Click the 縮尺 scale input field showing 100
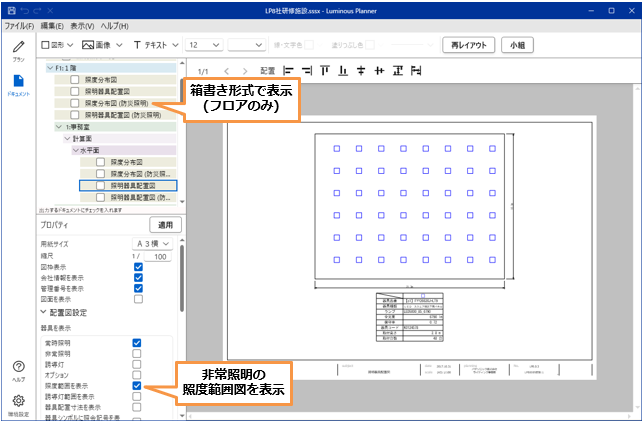Image resolution: width=644 pixels, height=424 pixels. tap(158, 255)
